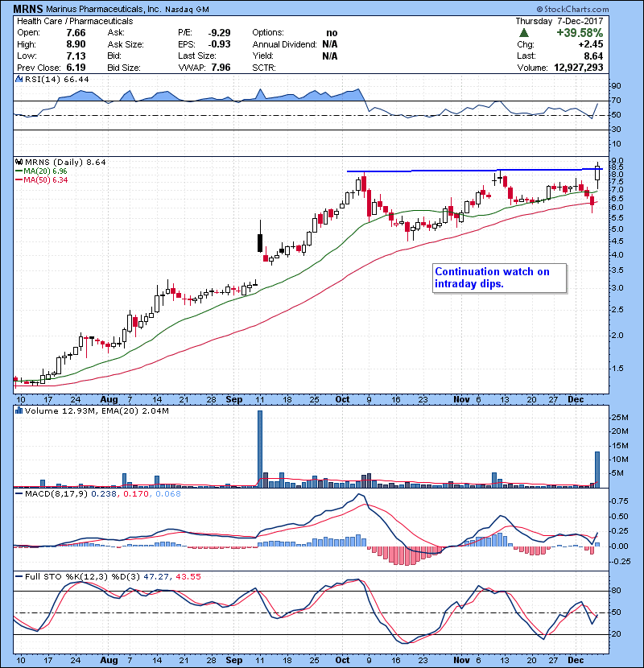Click the Volume 12.93M, EMA(20) 2.04M label
This screenshot has width=644, height=668.
(97, 410)
